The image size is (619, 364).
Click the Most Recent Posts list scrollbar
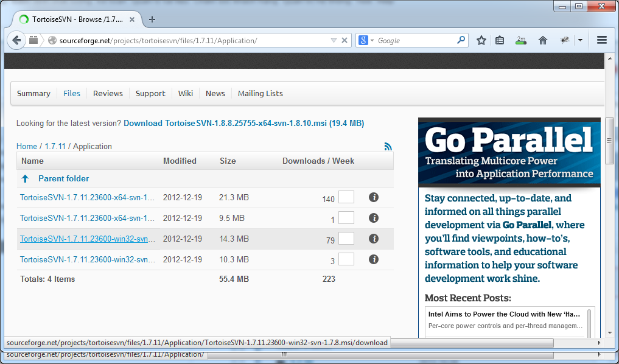(589, 323)
